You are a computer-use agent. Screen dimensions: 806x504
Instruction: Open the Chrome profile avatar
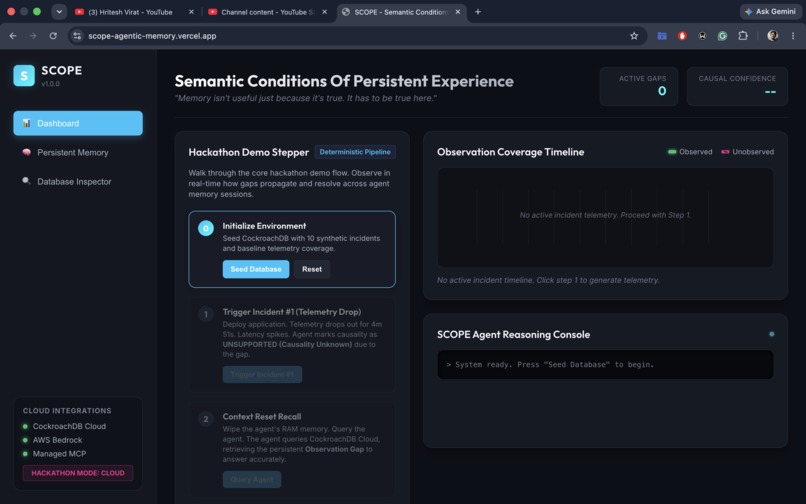pos(772,36)
